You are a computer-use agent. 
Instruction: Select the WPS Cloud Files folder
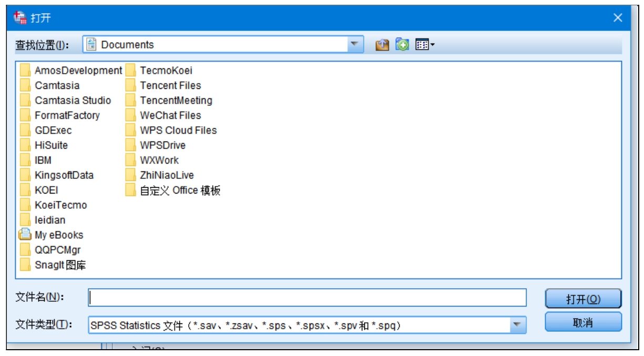coord(178,130)
